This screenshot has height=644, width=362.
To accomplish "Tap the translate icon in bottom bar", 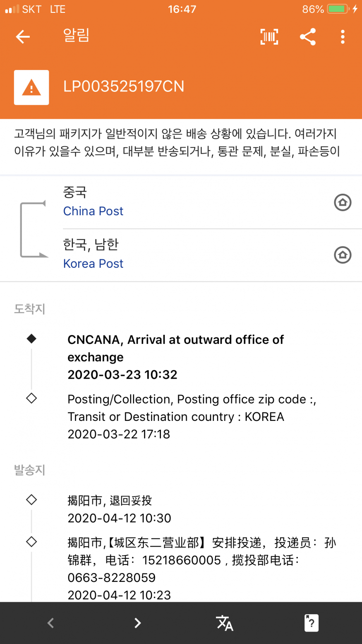I will (225, 622).
